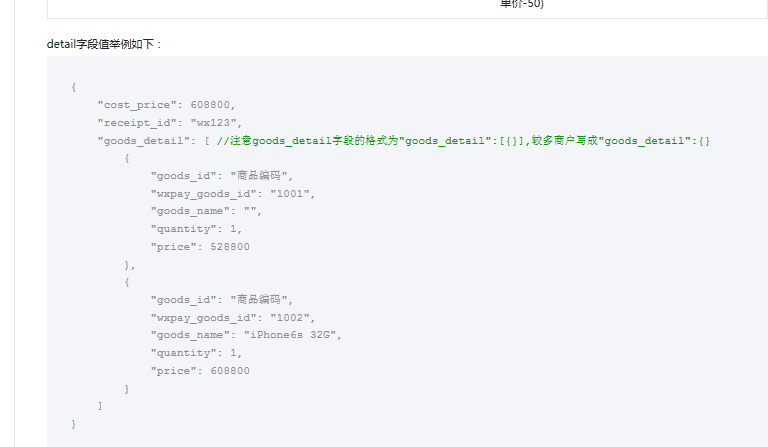Click the "quantity": 1 line above price 608800
This screenshot has height=447, width=768.
tap(196, 353)
